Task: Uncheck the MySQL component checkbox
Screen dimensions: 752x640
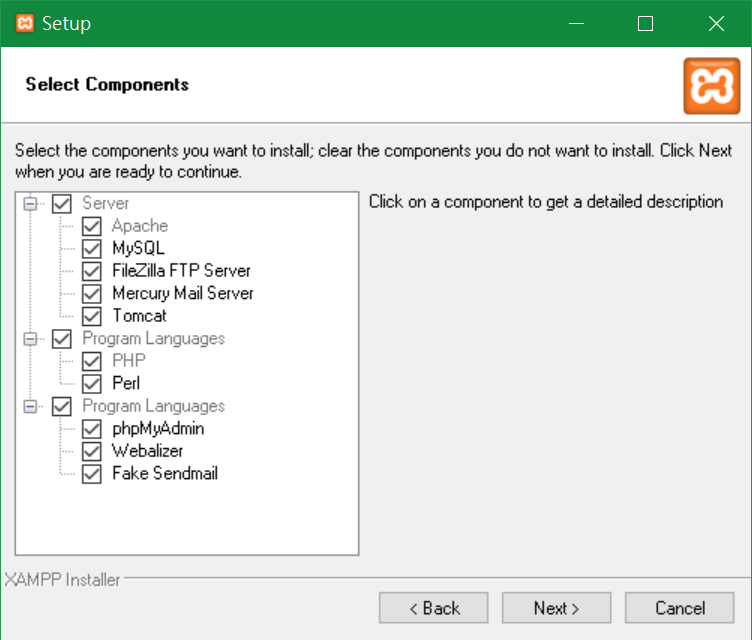Action: (92, 249)
